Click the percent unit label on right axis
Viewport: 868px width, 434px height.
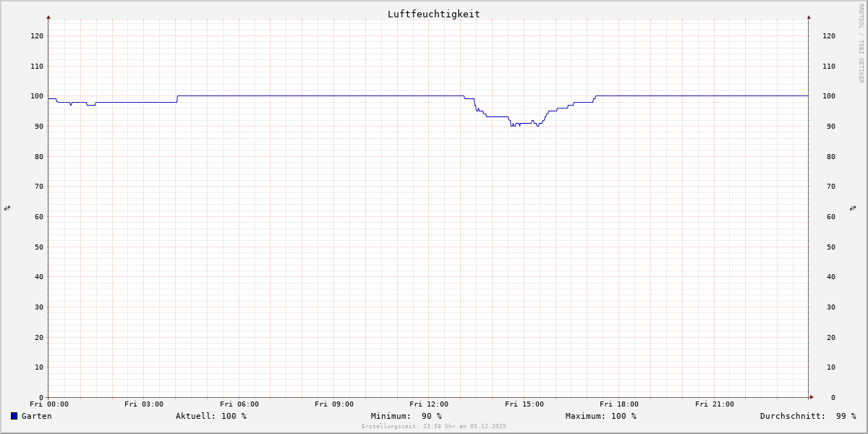pyautogui.click(x=853, y=208)
